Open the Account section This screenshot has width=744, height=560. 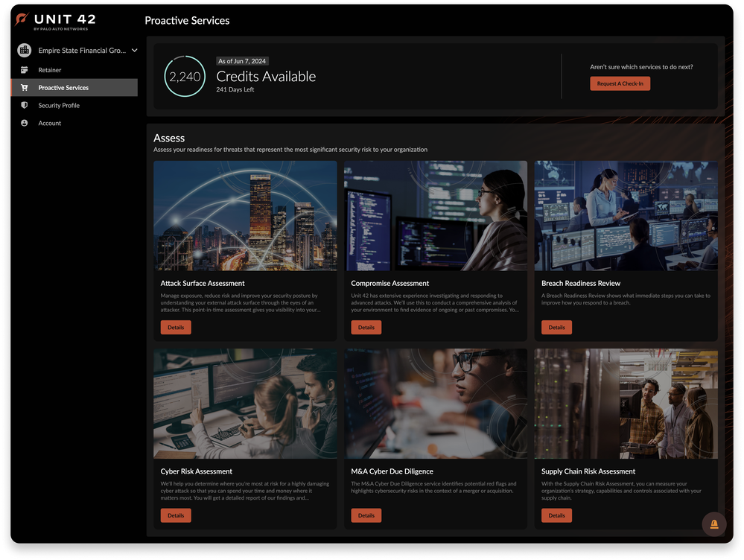(50, 124)
